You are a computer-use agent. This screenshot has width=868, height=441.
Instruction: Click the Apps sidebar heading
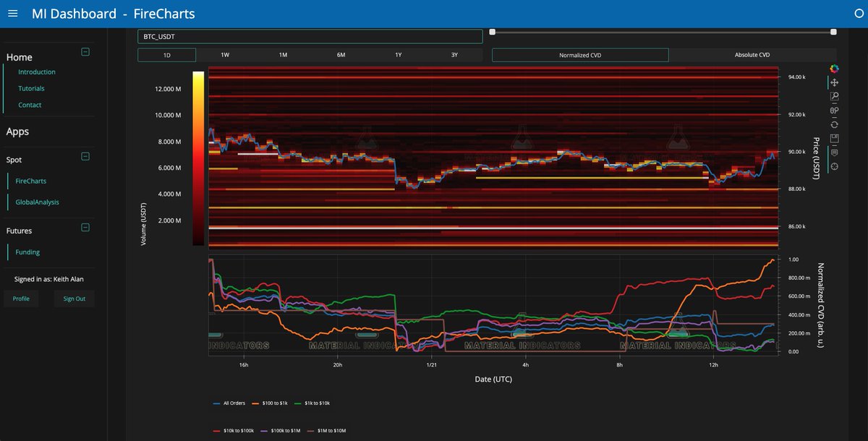[x=17, y=132]
